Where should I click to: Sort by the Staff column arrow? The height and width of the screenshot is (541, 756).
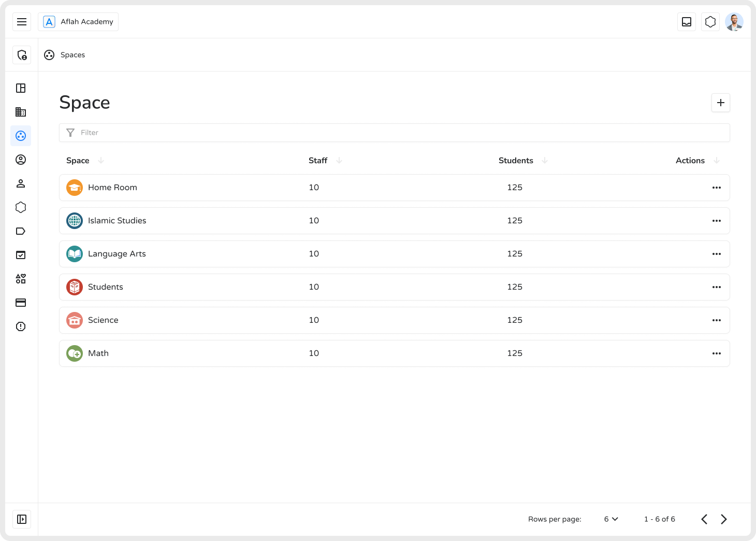point(339,160)
